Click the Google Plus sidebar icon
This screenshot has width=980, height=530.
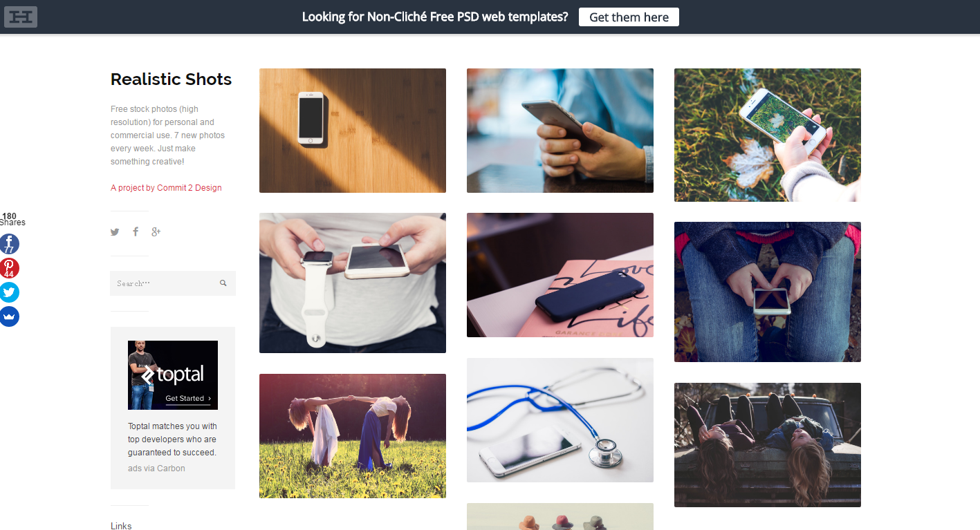[x=156, y=231]
